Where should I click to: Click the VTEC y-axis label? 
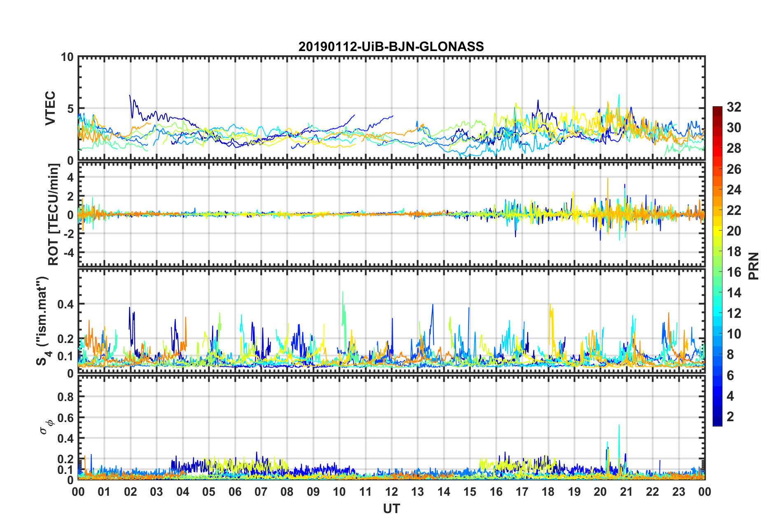click(x=50, y=108)
